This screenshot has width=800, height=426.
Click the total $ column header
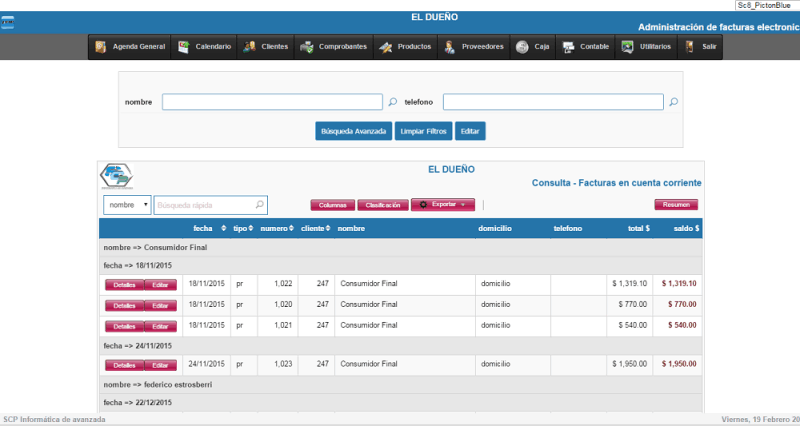(x=639, y=229)
